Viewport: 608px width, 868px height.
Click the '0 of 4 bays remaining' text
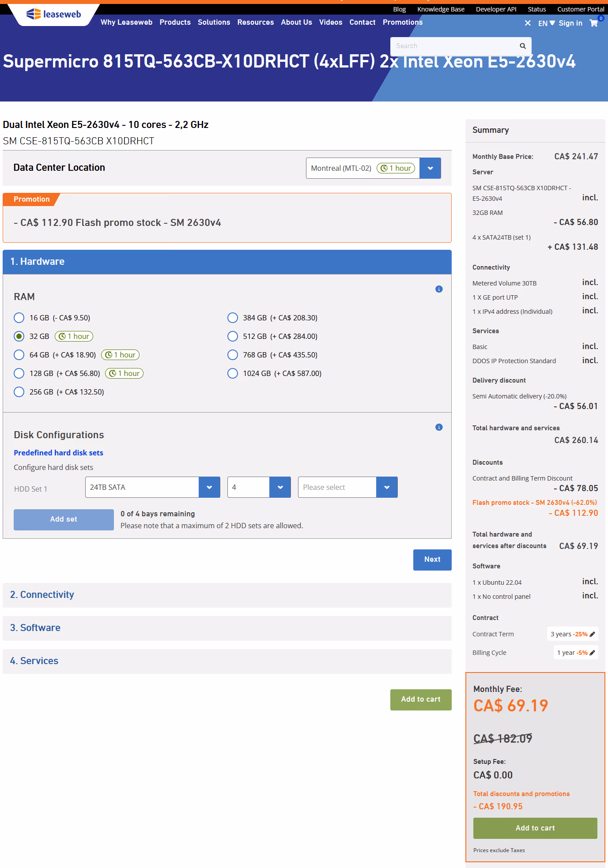coord(158,514)
